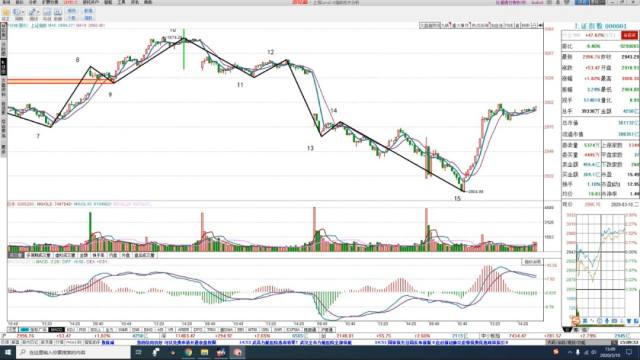Click the minus button beside the chart tab arrow
640x360 pixels.
click(534, 25)
